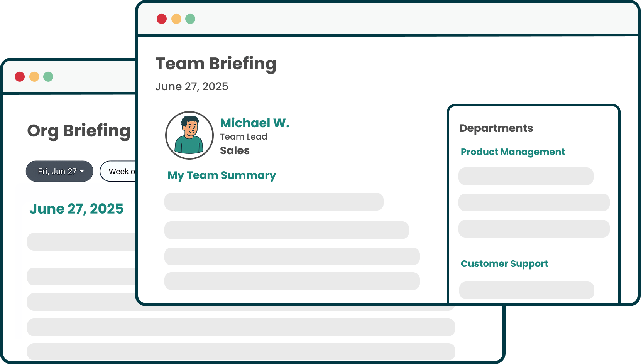
Task: Click the Departments panel heading
Action: pyautogui.click(x=496, y=128)
